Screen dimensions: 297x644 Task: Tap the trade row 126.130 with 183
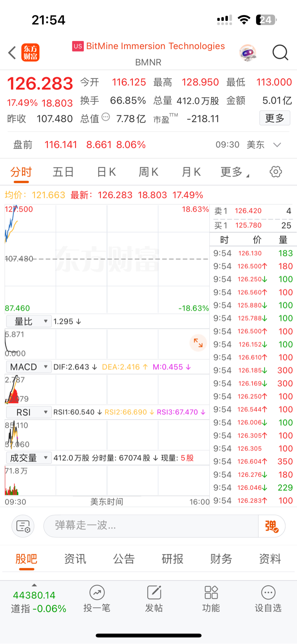[x=253, y=253]
